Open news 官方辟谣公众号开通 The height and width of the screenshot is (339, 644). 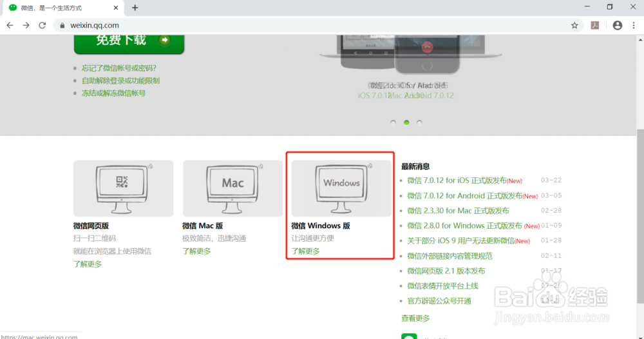(x=439, y=301)
